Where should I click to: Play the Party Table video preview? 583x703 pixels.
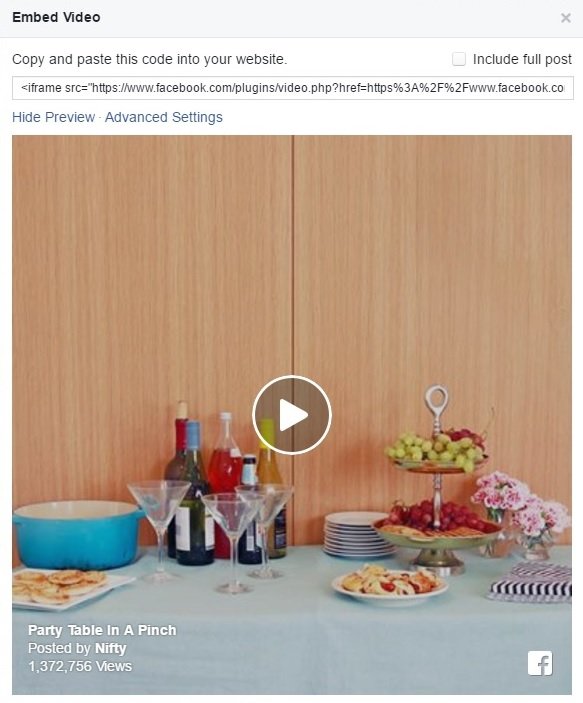292,415
